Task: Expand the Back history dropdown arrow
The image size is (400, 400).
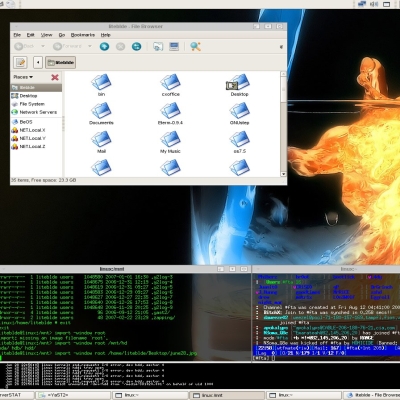Action: (43, 46)
